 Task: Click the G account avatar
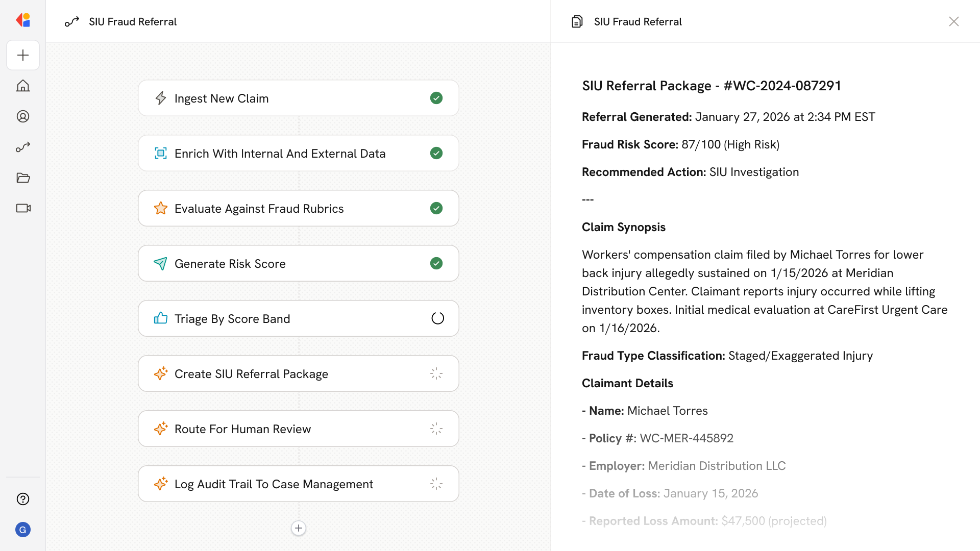[x=23, y=530]
